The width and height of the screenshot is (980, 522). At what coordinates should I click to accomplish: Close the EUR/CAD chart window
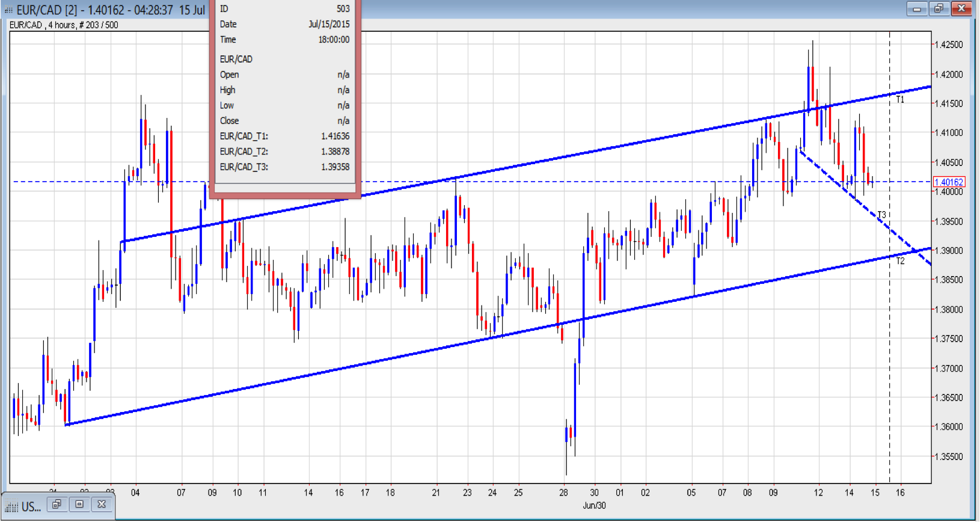[961, 8]
